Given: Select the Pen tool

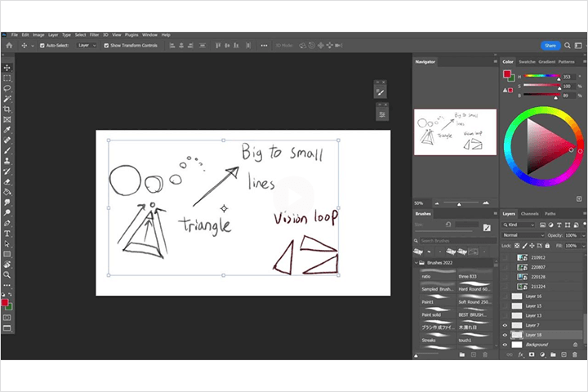Looking at the screenshot, I should [x=7, y=223].
